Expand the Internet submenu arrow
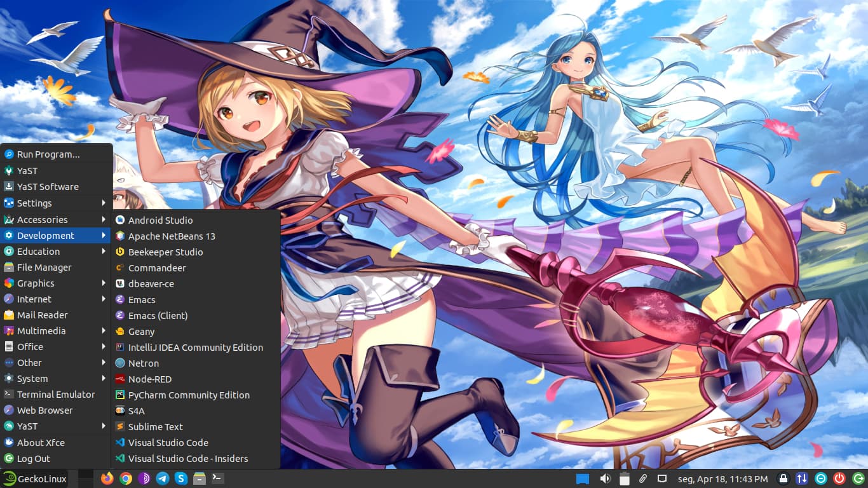The image size is (868, 488). click(104, 299)
